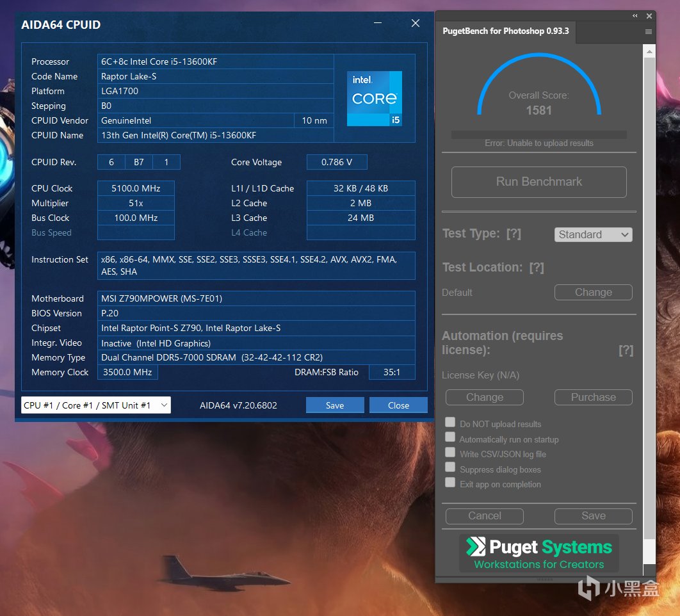
Task: Select PugetBench for Photoshop tab
Action: 505,31
